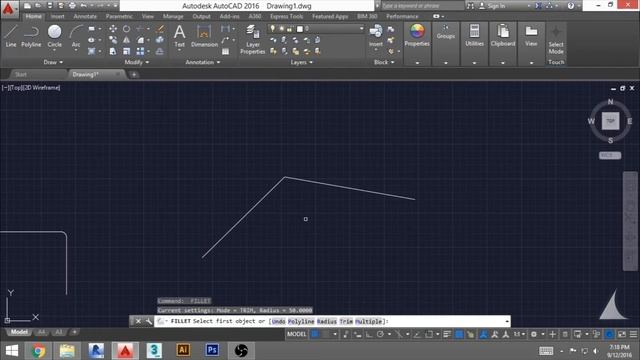
Task: Open Layer Properties manager
Action: pyautogui.click(x=253, y=39)
